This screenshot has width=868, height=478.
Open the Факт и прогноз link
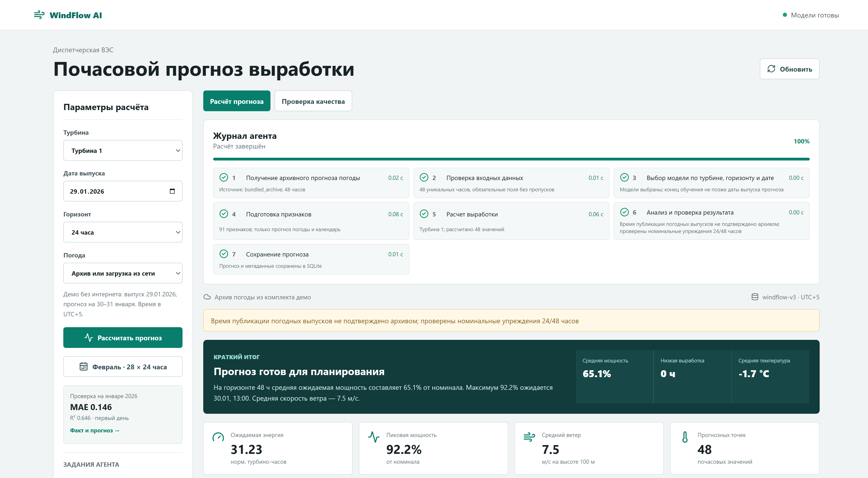pos(95,431)
